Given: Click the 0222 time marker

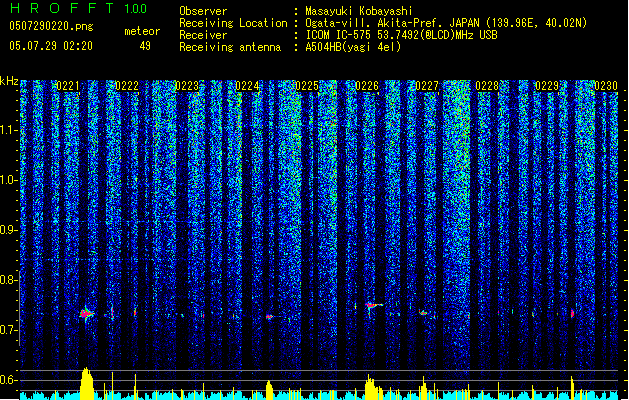Looking at the screenshot, I should pyautogui.click(x=127, y=86).
